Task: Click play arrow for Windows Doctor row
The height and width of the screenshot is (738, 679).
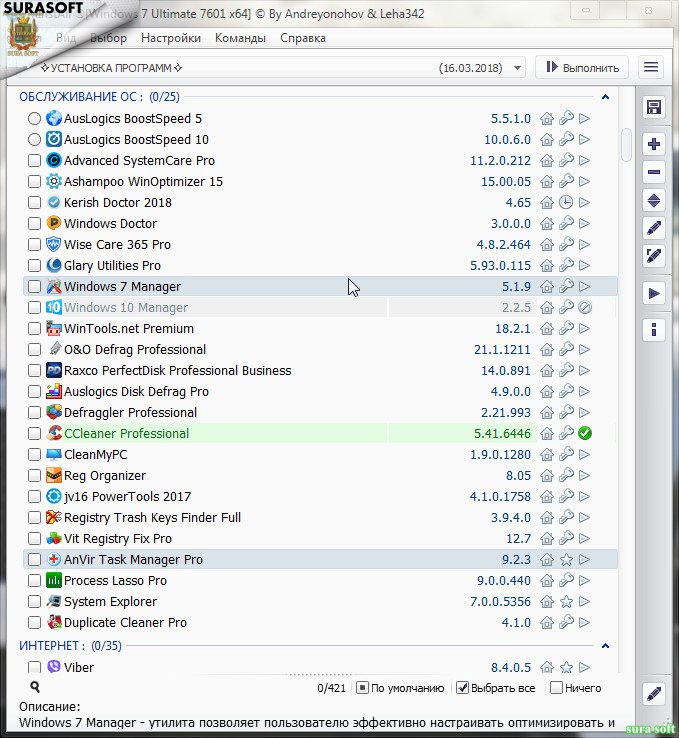Action: pos(584,224)
